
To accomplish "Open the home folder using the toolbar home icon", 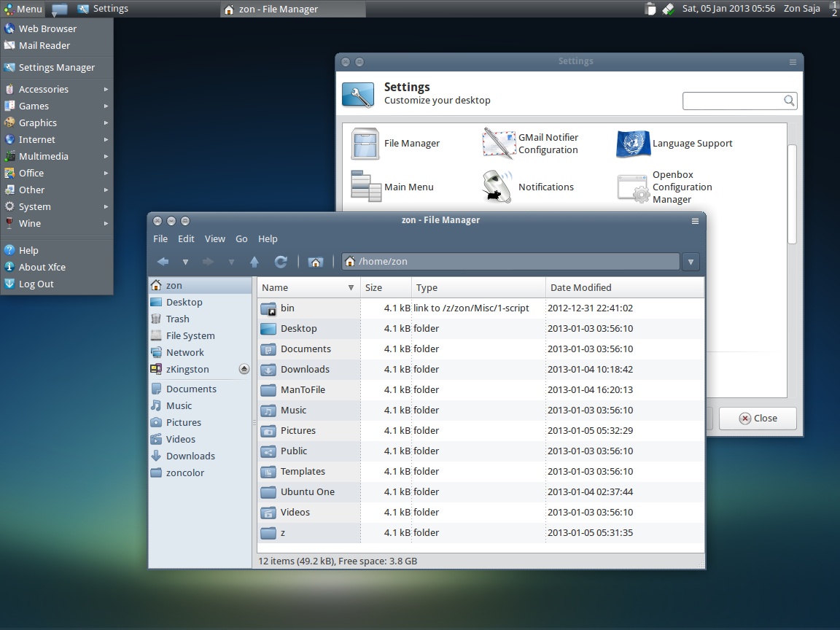I will 316,261.
